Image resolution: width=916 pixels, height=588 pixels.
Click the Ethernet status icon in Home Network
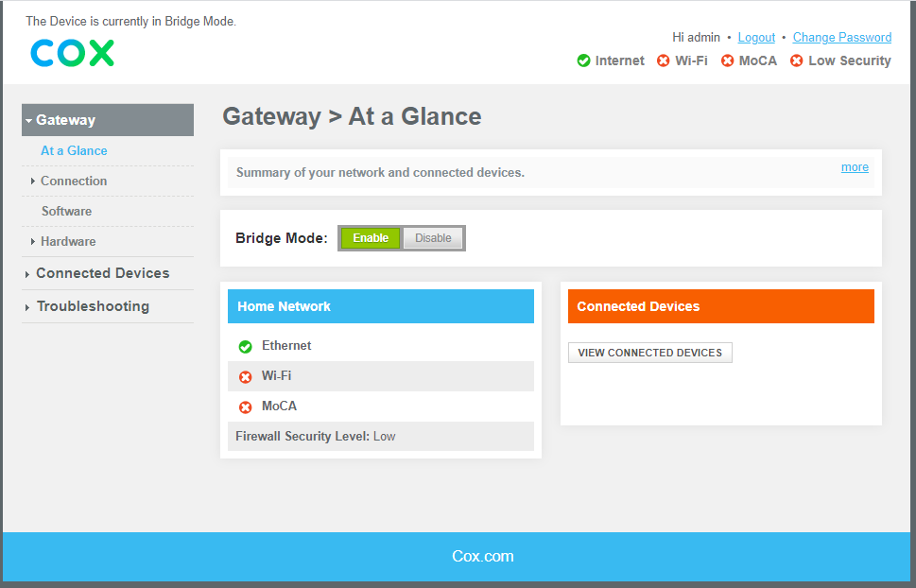[x=244, y=345]
